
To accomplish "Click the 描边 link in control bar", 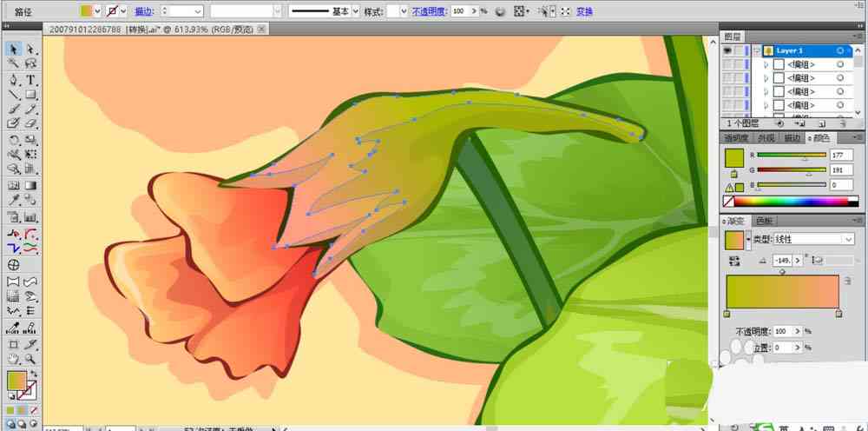I will tap(143, 11).
